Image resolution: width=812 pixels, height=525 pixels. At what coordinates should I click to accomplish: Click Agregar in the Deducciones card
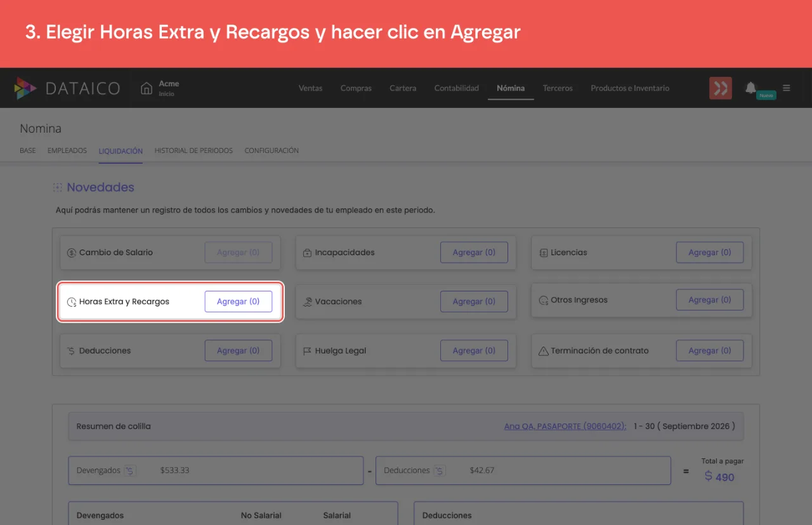click(239, 350)
